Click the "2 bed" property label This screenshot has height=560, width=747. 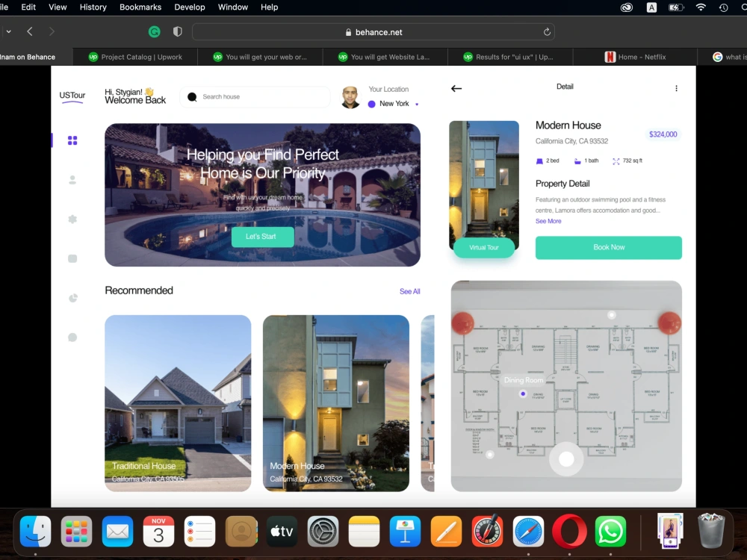click(548, 161)
